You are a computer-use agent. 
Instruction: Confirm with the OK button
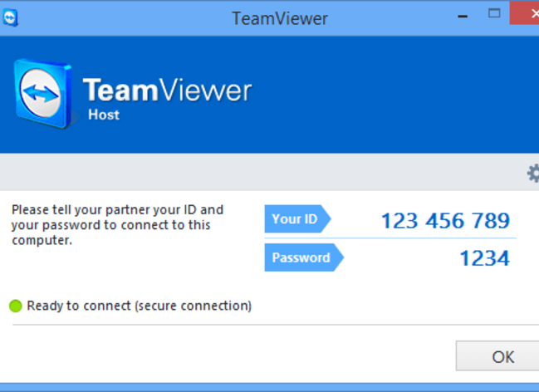(x=497, y=356)
